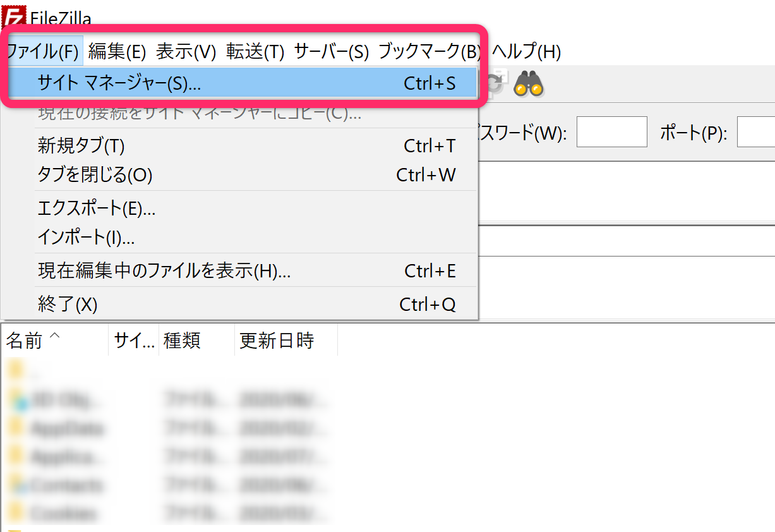
Task: Click the FileZilla logo icon
Action: click(15, 14)
